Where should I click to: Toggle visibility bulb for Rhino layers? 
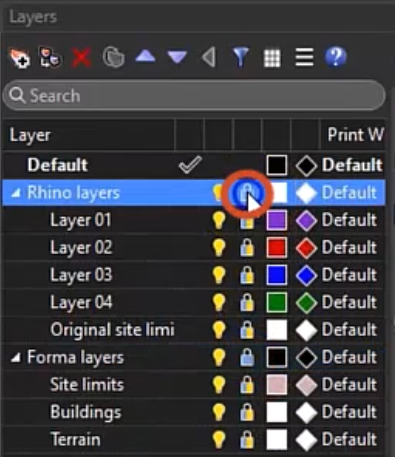point(218,193)
